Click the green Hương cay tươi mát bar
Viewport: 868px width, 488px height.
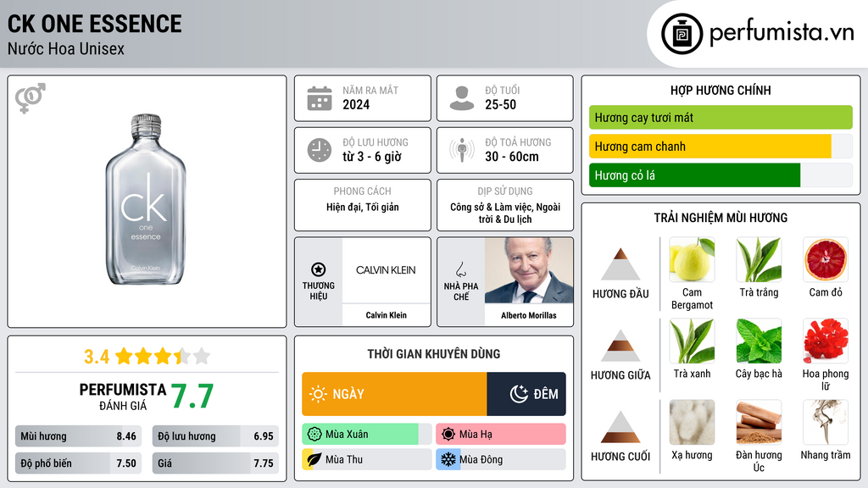point(720,118)
